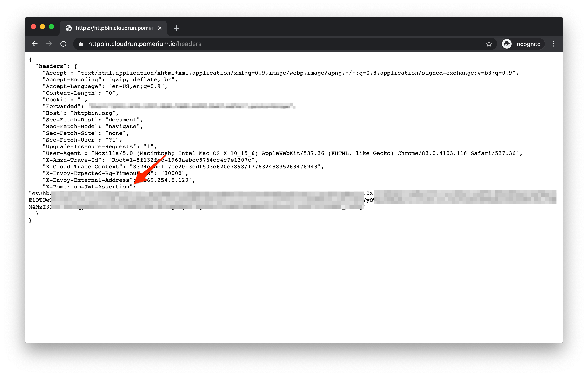Click the forward navigation arrow

click(49, 44)
